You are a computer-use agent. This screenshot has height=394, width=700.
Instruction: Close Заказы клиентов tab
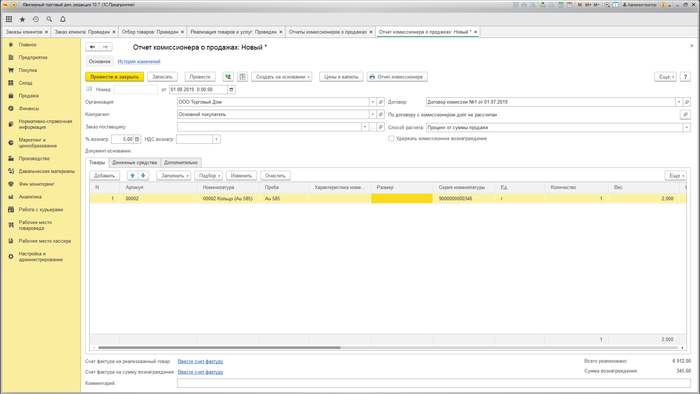pyautogui.click(x=46, y=32)
